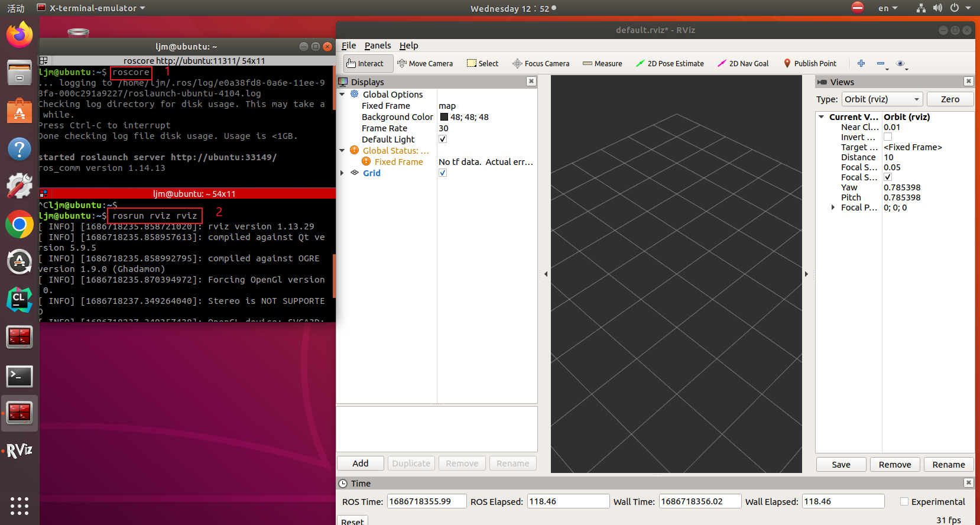The width and height of the screenshot is (980, 525).
Task: Close the Time panel
Action: (968, 483)
